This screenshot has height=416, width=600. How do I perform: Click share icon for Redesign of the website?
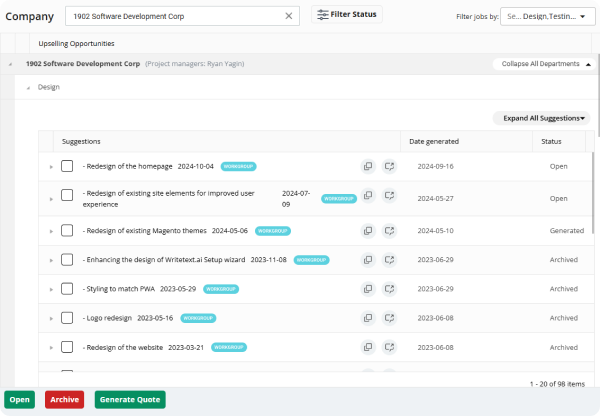pos(389,347)
